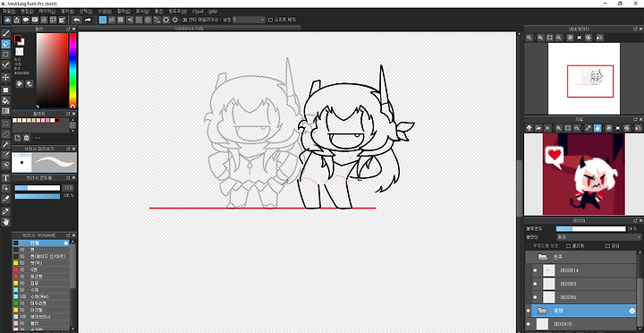Select the Move tool with four arrows
This screenshot has width=644, height=333.
click(5, 77)
